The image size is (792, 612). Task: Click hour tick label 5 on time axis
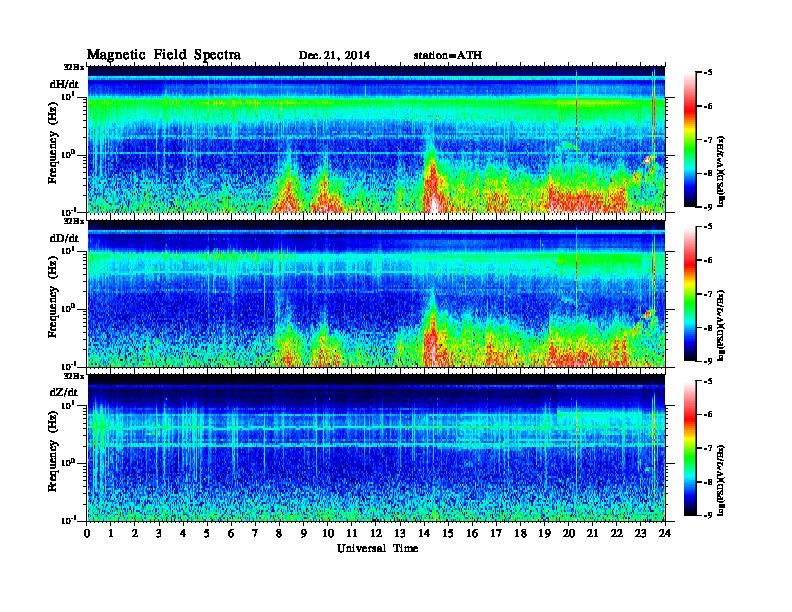click(x=207, y=533)
